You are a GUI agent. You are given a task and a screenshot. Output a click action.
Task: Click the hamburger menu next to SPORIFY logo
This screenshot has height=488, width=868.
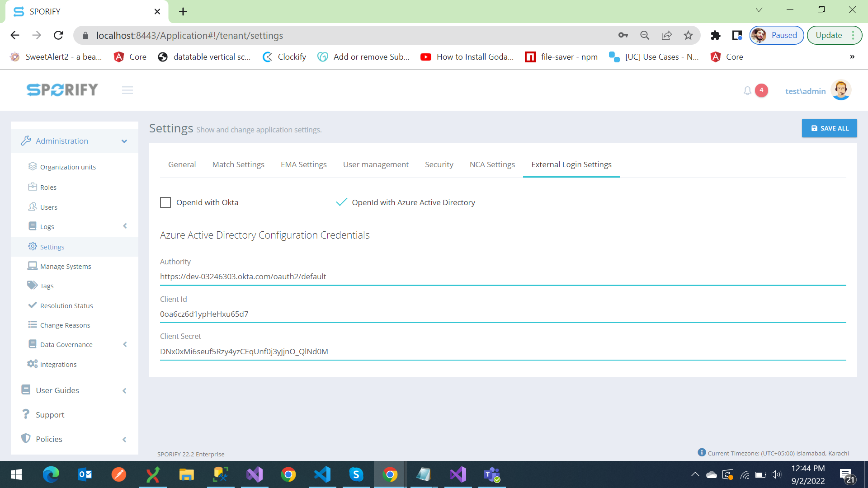127,90
